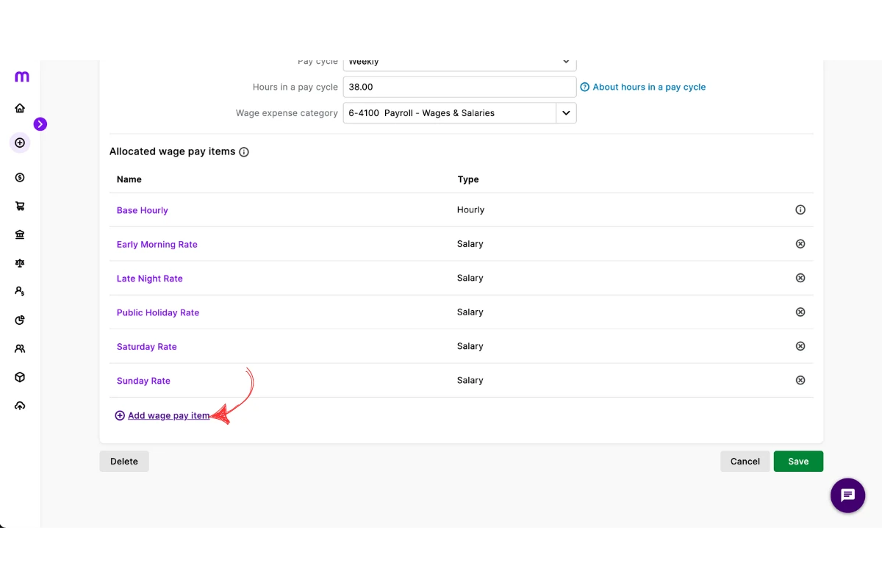Image resolution: width=882 pixels, height=588 pixels.
Task: Open the Banking building icon
Action: (20, 234)
